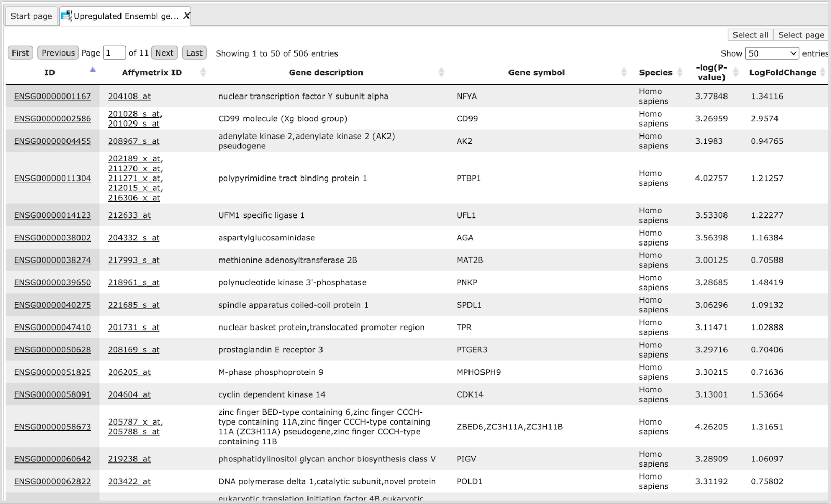The height and width of the screenshot is (504, 831).
Task: Sort table by ID column arrow
Action: (92, 70)
